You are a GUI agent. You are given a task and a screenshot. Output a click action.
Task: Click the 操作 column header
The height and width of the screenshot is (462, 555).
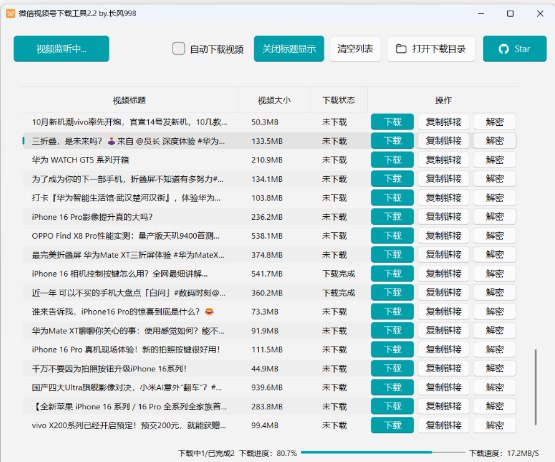[443, 101]
